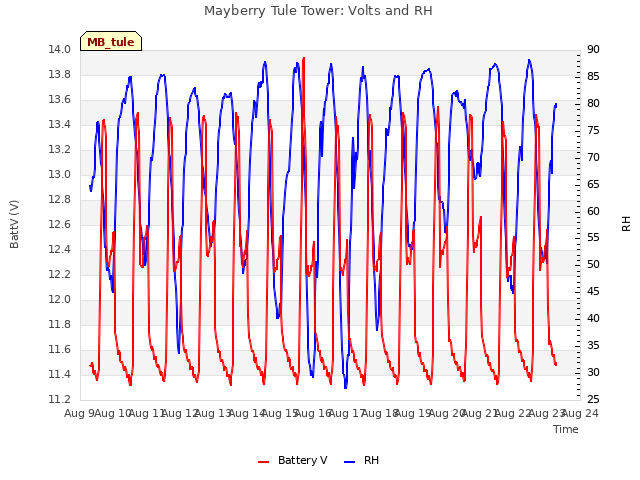This screenshot has height=480, width=640.
Task: Click the 60 right axis tick label
Action: 593,211
